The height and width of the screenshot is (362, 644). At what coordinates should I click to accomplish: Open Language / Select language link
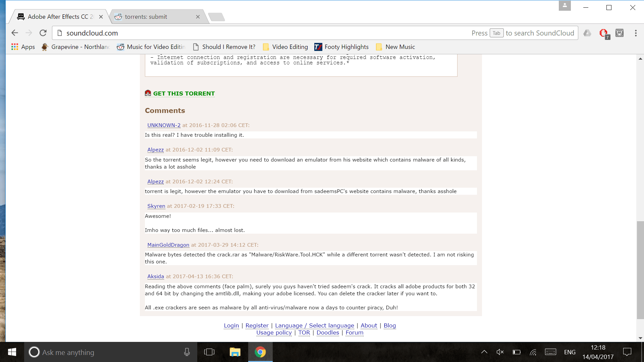pos(315,325)
